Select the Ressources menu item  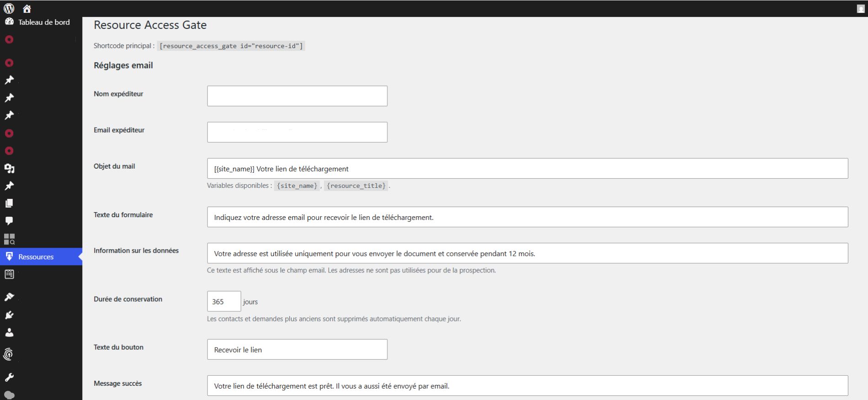point(41,257)
